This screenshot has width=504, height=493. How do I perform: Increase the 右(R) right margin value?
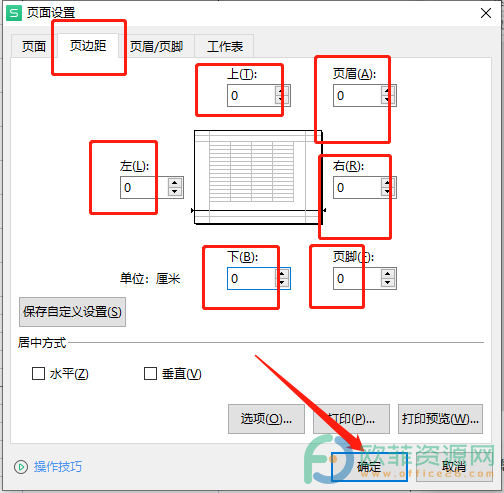[x=388, y=183]
